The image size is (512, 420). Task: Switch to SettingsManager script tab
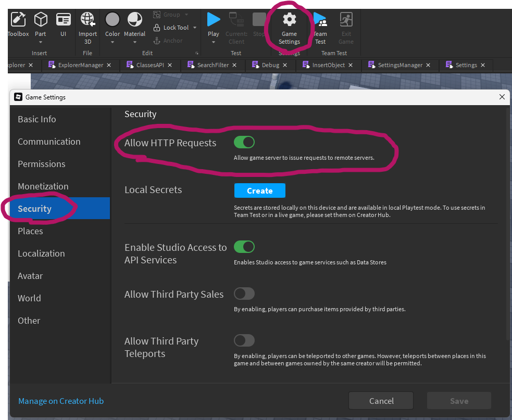(400, 65)
